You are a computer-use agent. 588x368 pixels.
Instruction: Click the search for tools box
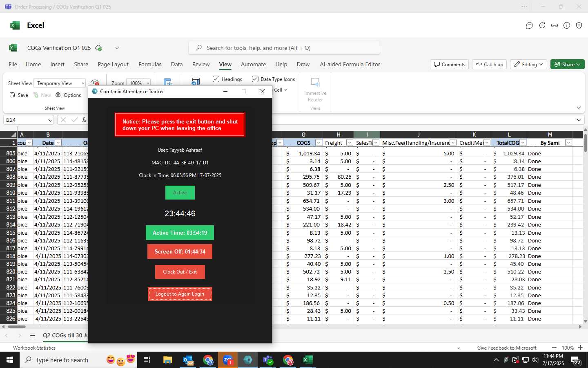(x=284, y=48)
